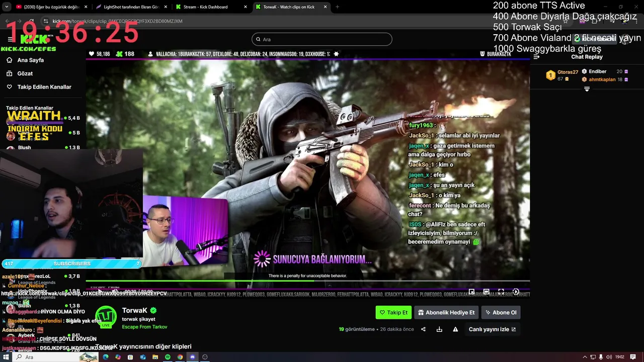
Task: Click the browser address bar URL
Action: point(117,21)
